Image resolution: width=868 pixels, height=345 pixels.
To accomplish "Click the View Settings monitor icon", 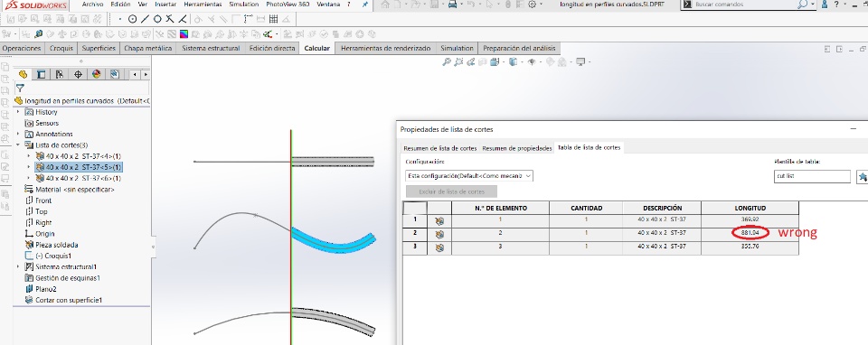I will tap(580, 62).
